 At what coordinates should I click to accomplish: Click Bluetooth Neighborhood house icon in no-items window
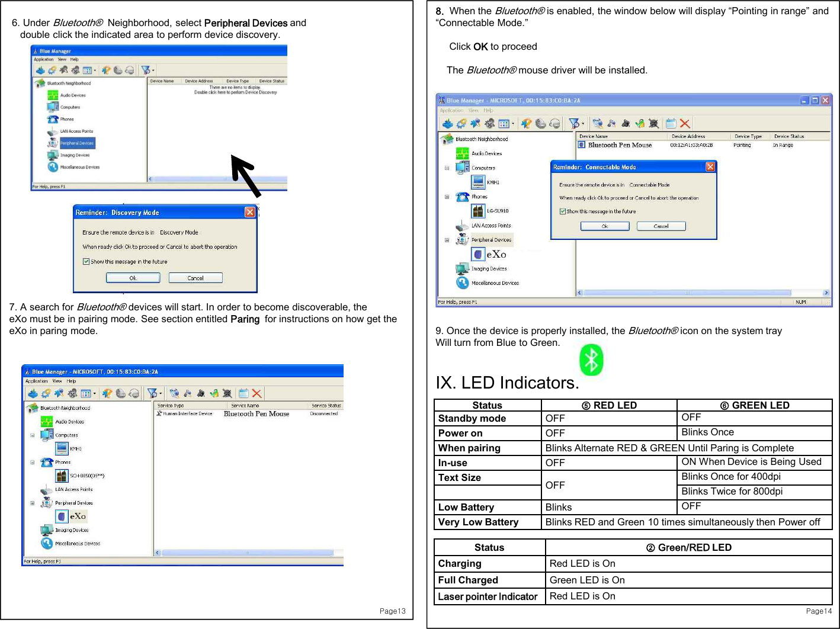(40, 84)
